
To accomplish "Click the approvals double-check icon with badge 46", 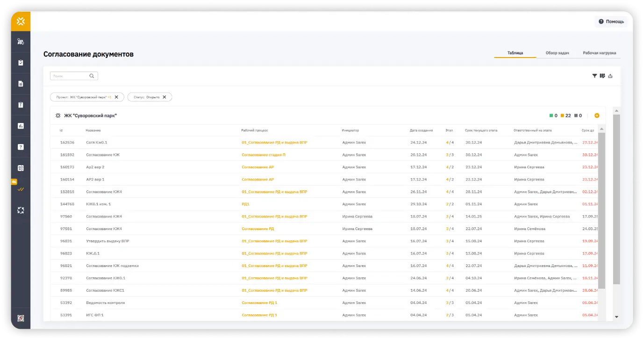I will point(21,189).
